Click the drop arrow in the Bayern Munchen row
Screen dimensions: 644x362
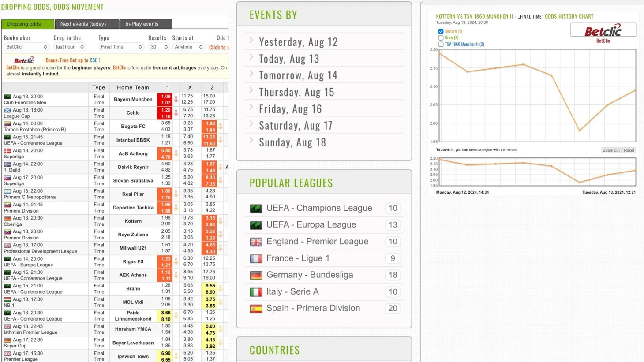point(176,100)
